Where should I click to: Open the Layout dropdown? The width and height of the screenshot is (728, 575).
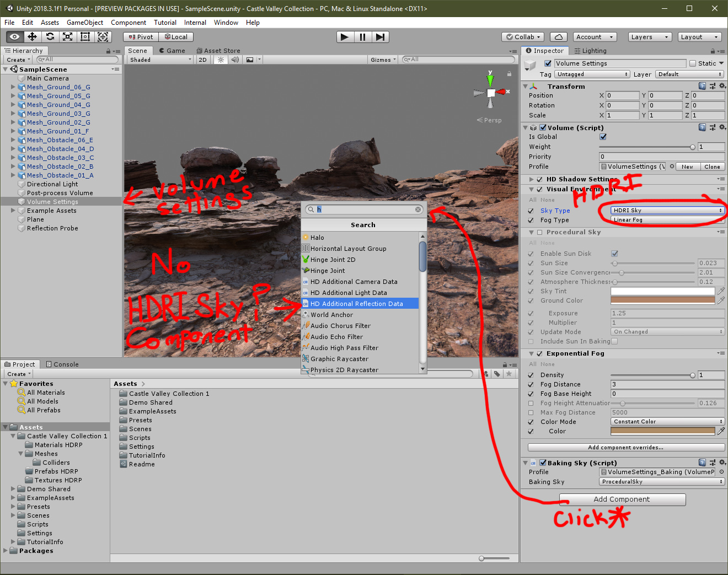[x=699, y=37]
